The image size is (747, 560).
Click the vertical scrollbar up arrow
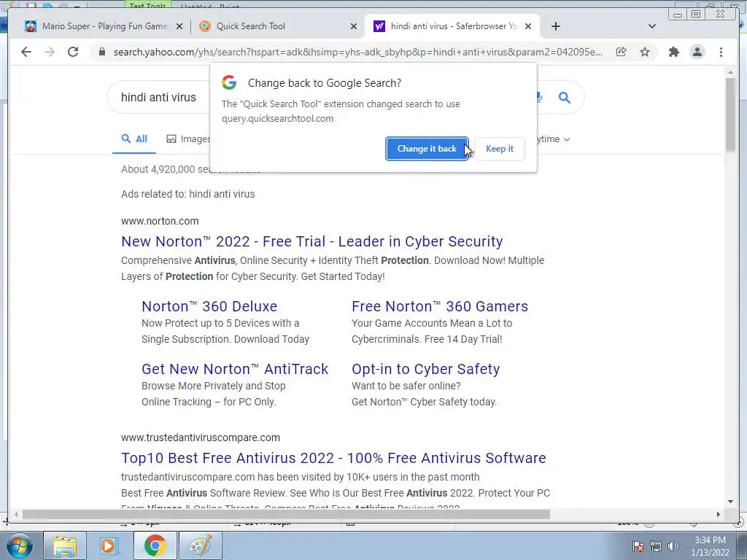[x=730, y=72]
